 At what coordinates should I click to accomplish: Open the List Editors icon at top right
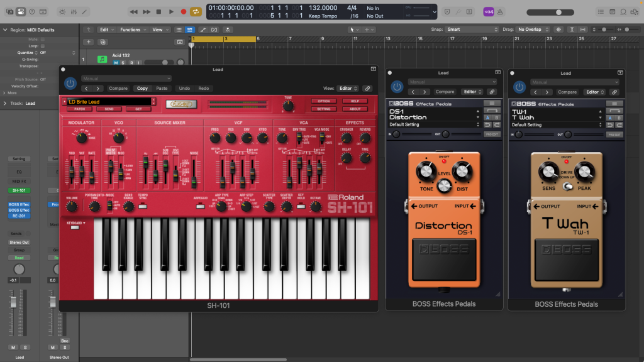point(601,12)
